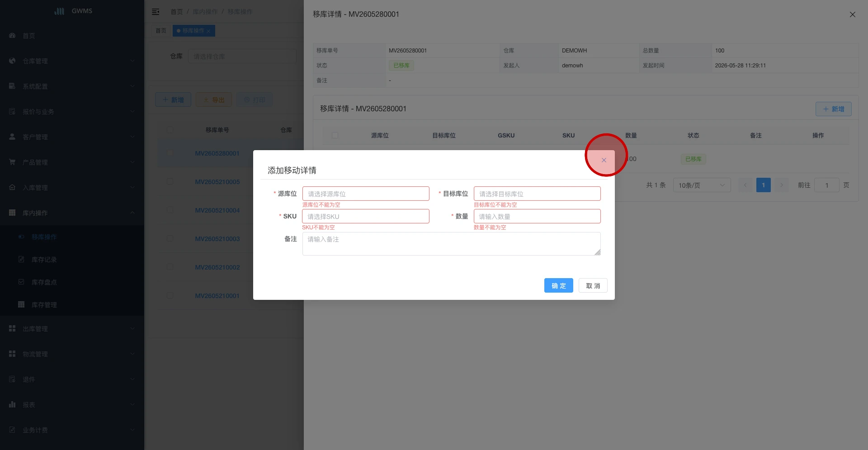Toggle the select-all checkbox in the drawer table

(335, 135)
